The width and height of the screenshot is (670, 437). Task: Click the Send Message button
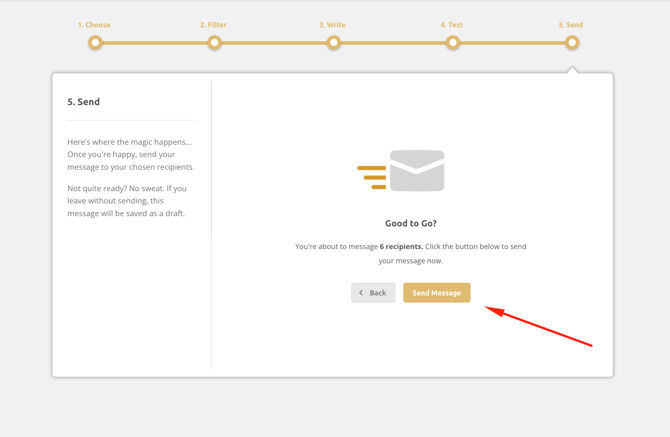pos(436,293)
